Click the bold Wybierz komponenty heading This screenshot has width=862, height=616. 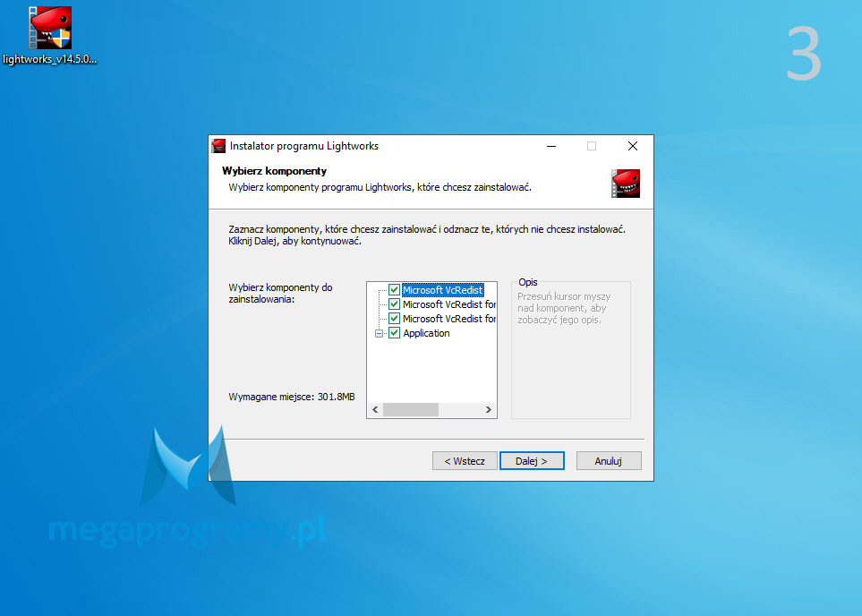(x=274, y=171)
